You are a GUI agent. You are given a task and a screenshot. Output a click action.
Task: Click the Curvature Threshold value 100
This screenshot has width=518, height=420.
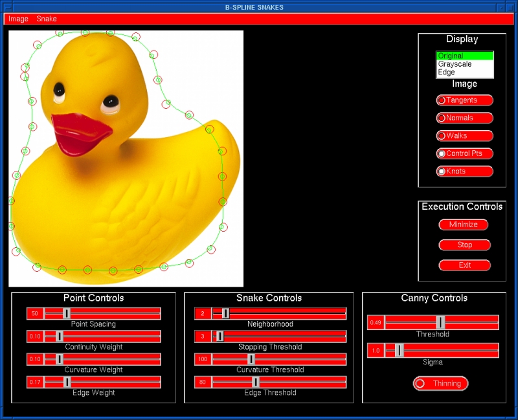click(203, 359)
